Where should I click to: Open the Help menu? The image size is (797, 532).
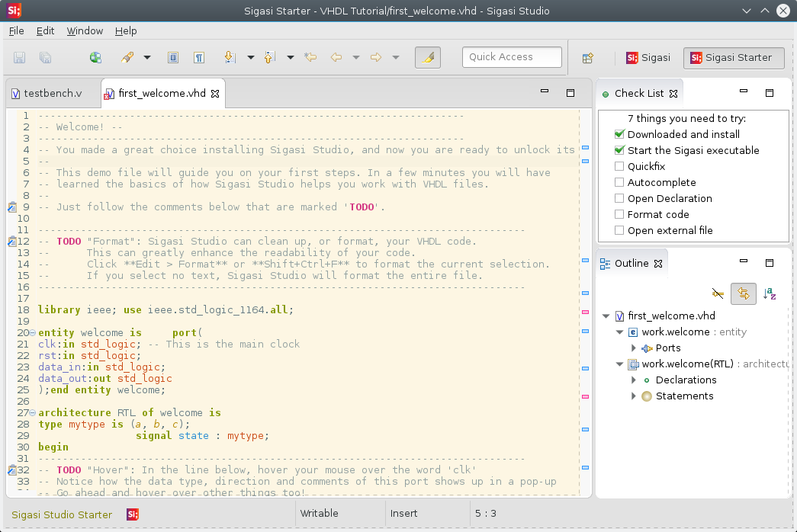126,31
